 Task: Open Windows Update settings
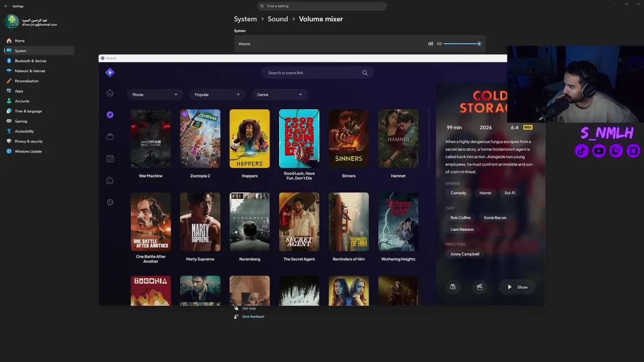tap(39, 151)
